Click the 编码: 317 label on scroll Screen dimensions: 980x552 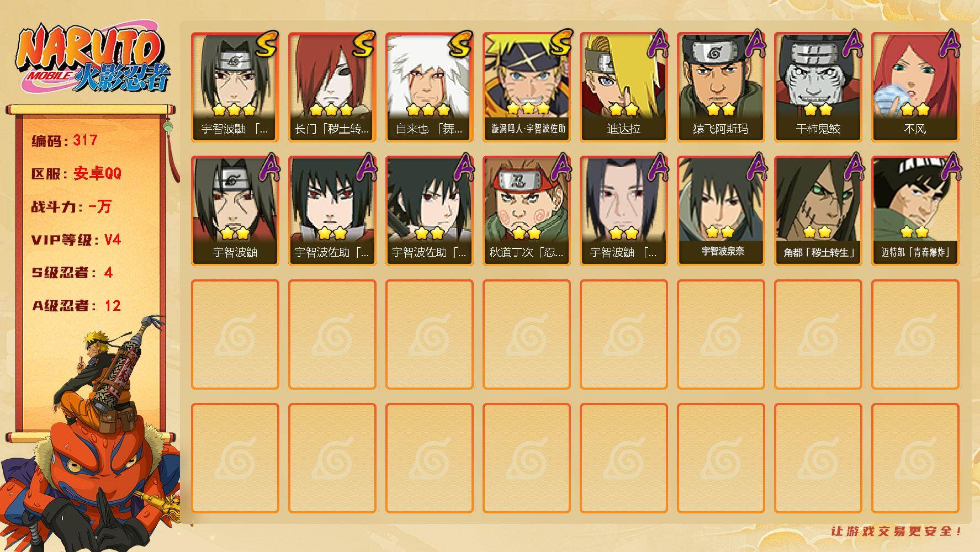(x=65, y=141)
